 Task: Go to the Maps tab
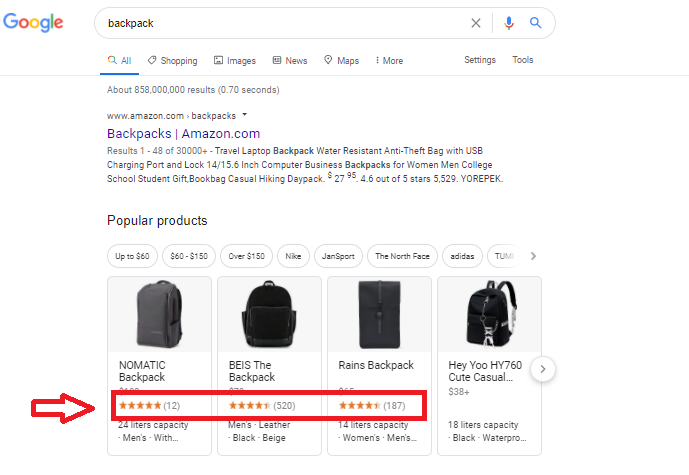coord(342,61)
